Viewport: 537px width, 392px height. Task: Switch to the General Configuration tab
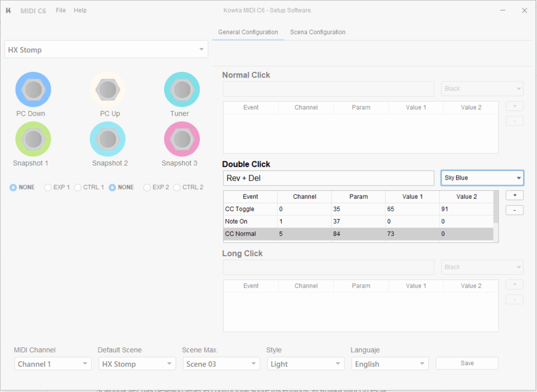point(248,32)
